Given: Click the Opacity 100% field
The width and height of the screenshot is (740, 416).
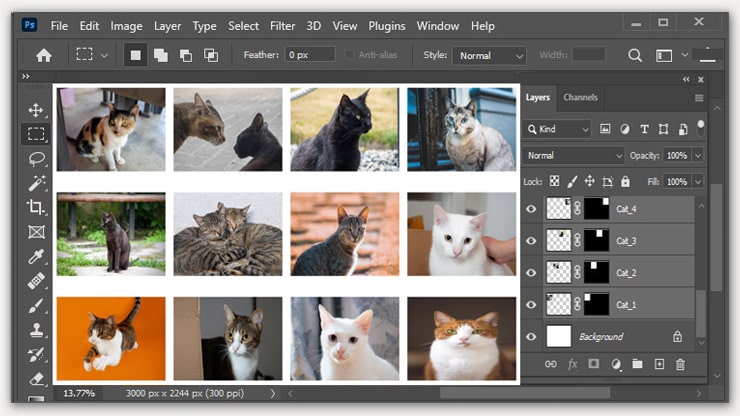Looking at the screenshot, I should tap(676, 156).
